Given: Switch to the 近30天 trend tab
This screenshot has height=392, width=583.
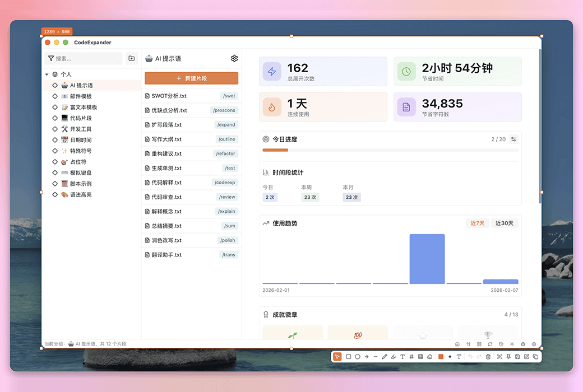Looking at the screenshot, I should 503,223.
